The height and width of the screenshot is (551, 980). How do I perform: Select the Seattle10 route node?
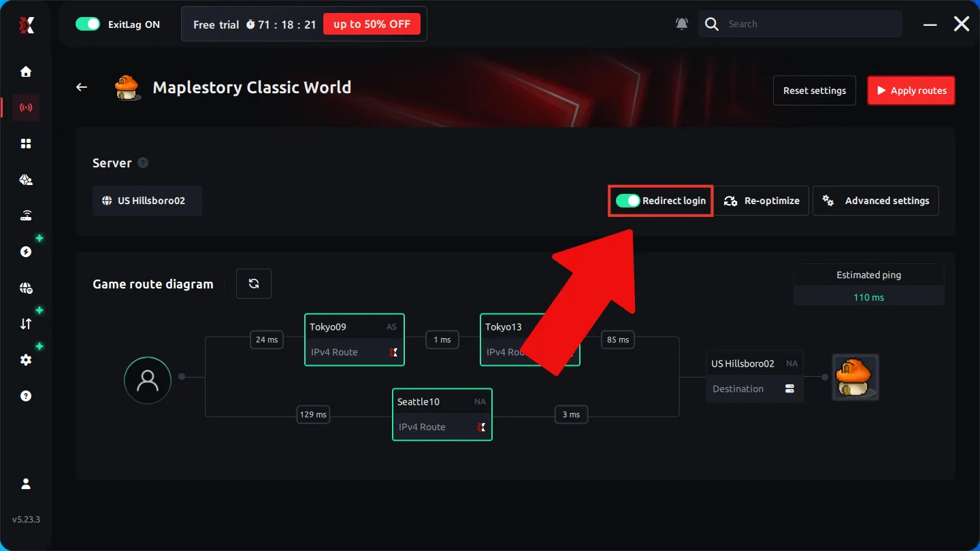pyautogui.click(x=442, y=414)
